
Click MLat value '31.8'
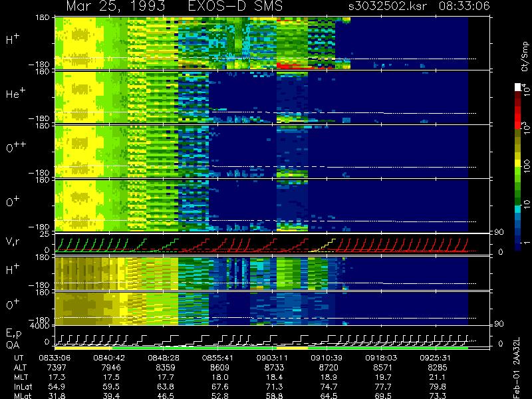[x=57, y=396]
